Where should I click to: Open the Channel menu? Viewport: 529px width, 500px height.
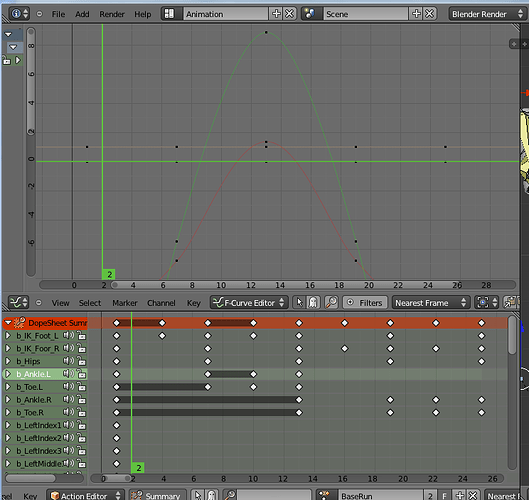[161, 303]
